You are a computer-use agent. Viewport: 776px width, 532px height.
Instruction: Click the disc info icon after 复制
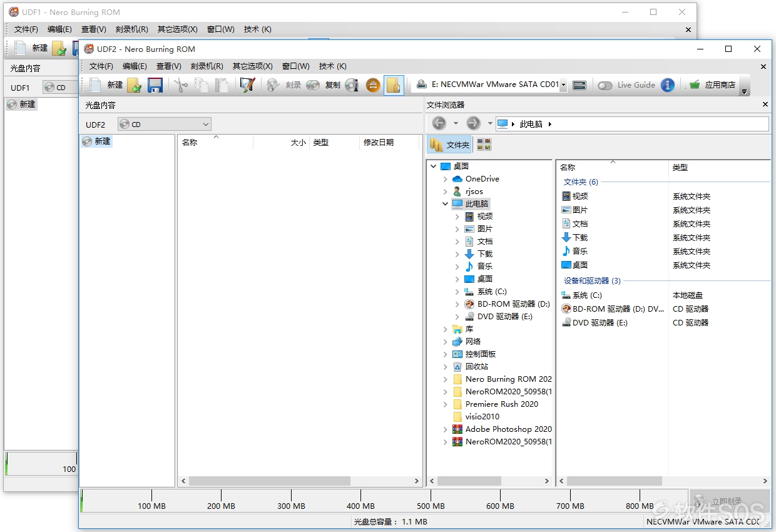[x=352, y=85]
